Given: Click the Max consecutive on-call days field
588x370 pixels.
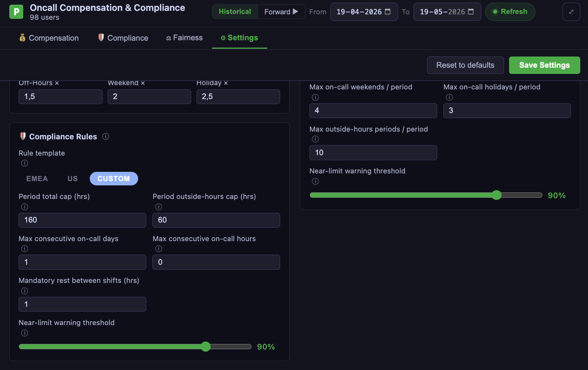Looking at the screenshot, I should click(x=82, y=262).
